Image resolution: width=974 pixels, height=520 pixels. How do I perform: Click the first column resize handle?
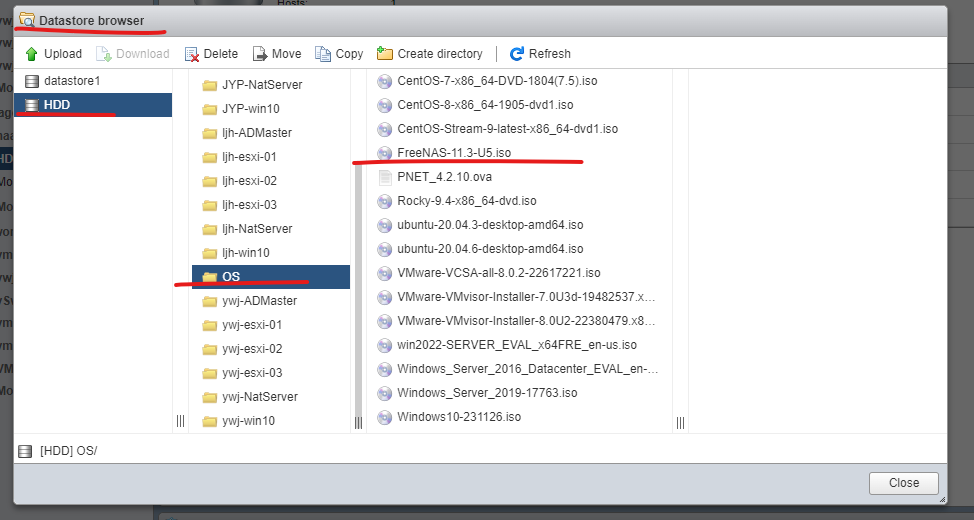180,422
